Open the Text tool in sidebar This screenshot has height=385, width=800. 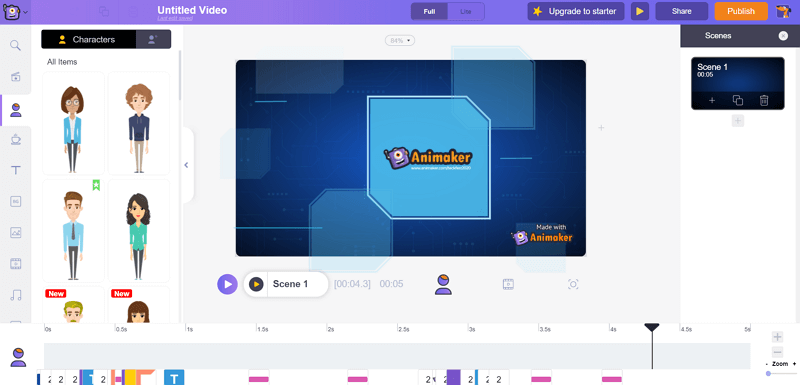pos(15,170)
